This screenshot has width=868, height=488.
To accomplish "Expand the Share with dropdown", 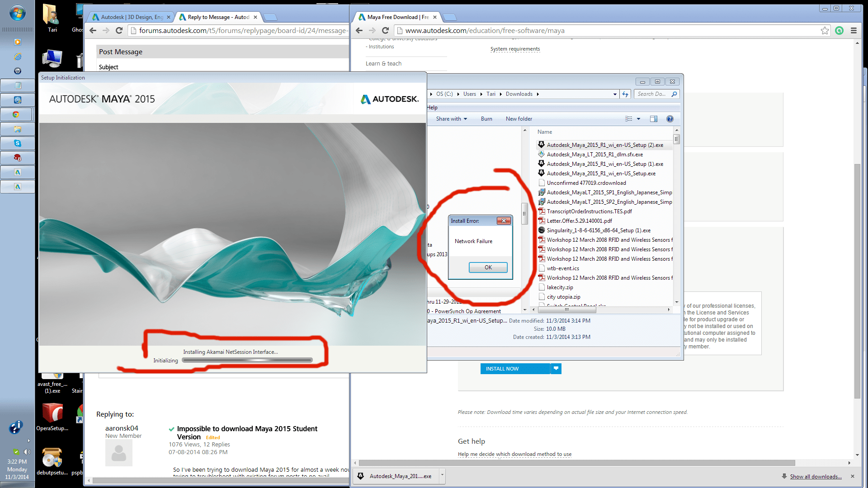I will click(x=451, y=119).
